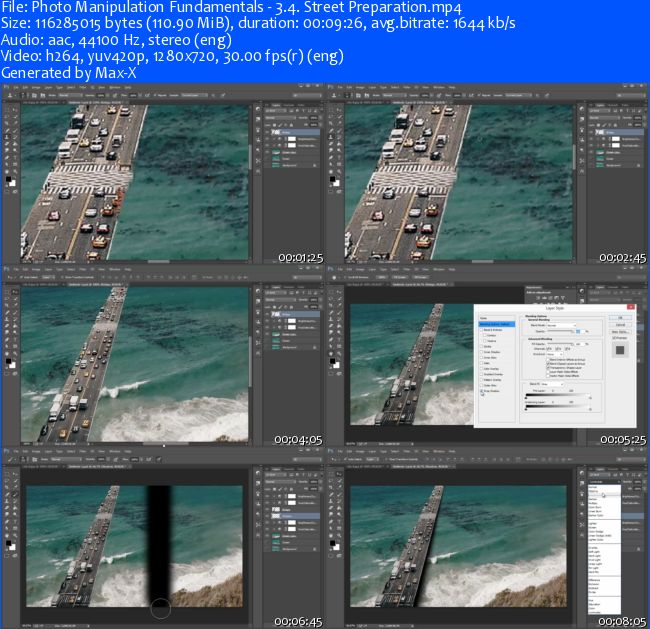Select Quick Selection tool in the 00:08:05 frame

[x=340, y=481]
